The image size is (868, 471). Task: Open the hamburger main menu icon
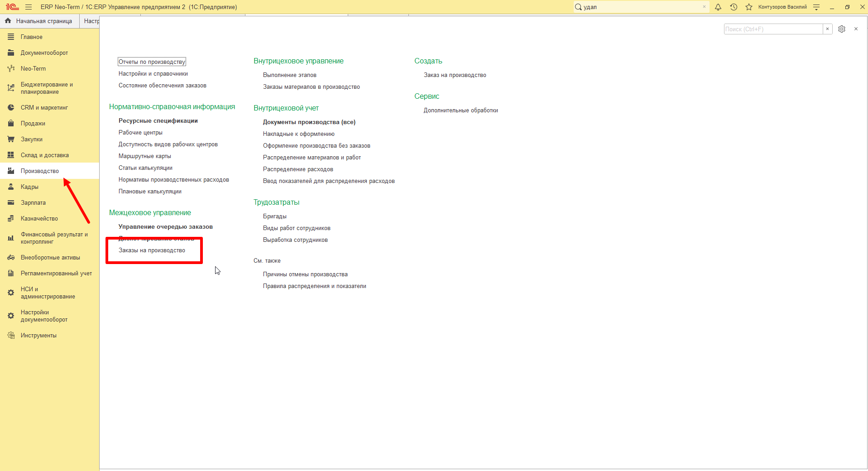(29, 7)
